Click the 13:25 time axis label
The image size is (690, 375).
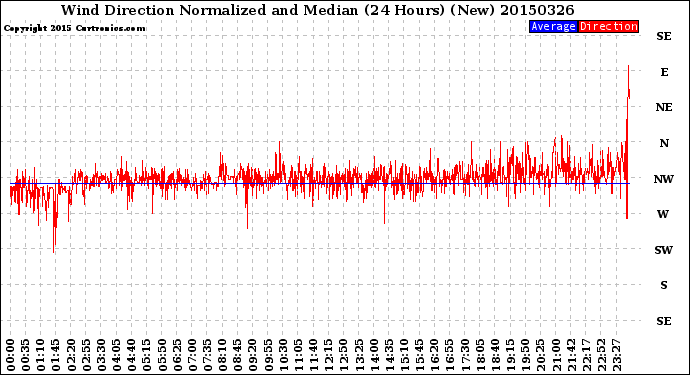pos(360,355)
